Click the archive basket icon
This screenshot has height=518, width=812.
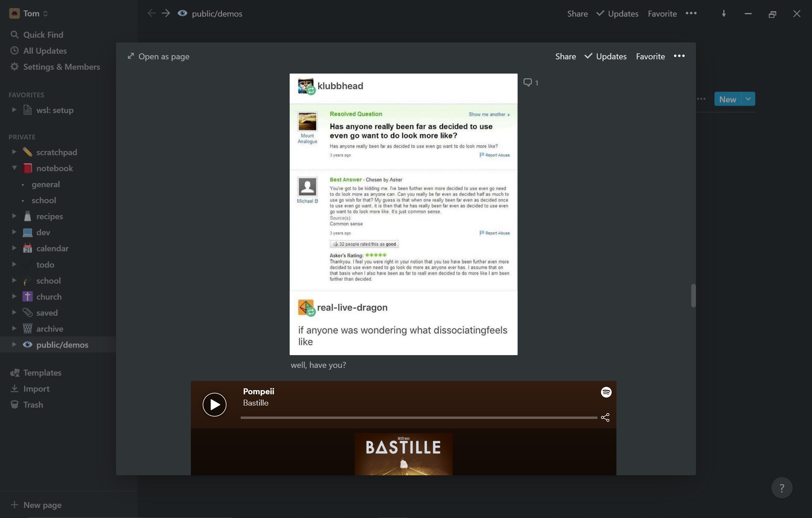click(x=27, y=329)
